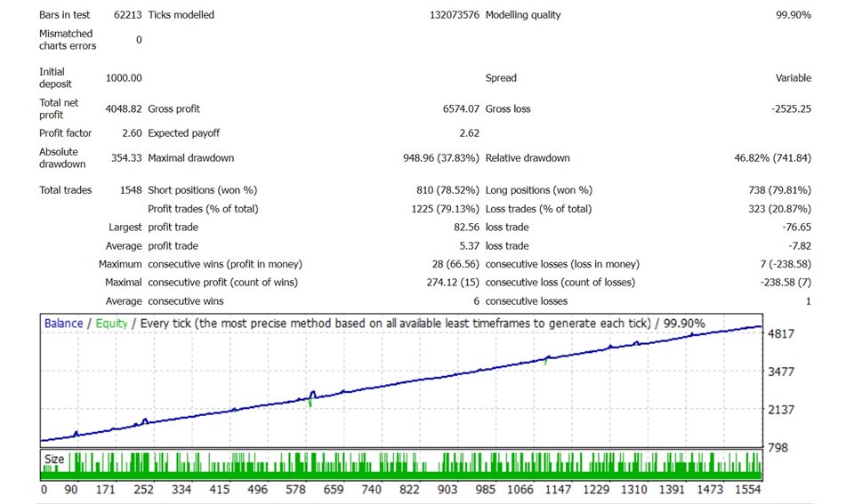Select the consecutive wins value 28 (66.56)
Screen dimensions: 854x504
tap(455, 264)
